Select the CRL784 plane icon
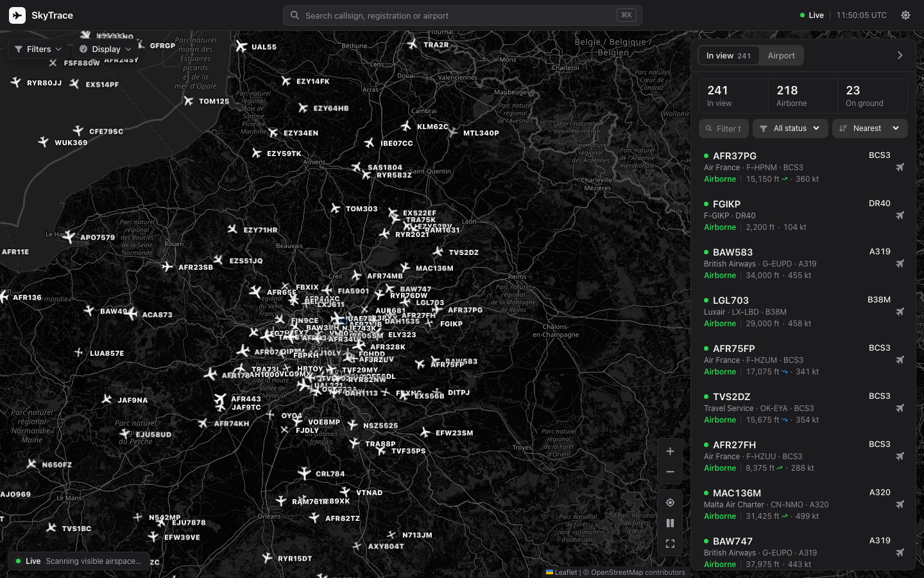This screenshot has width=924, height=578. [x=304, y=473]
